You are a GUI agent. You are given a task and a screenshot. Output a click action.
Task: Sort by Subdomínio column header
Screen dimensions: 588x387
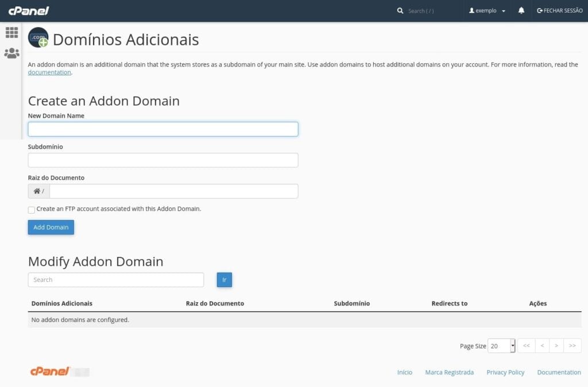click(x=352, y=303)
